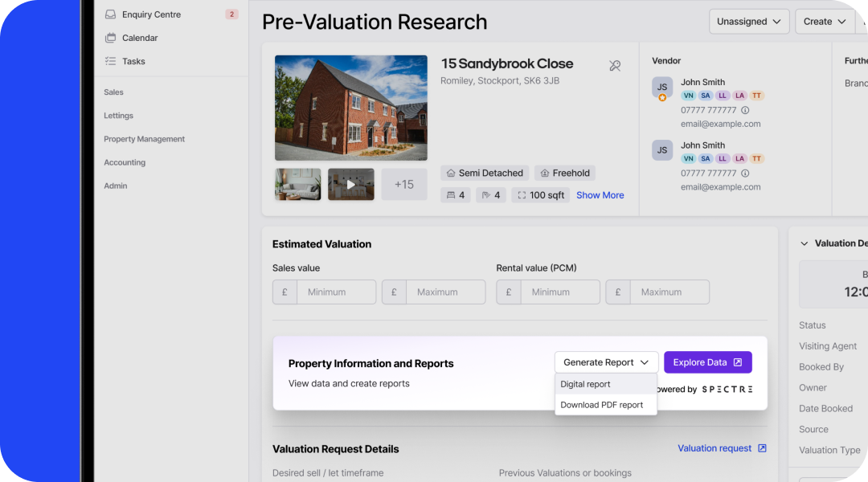This screenshot has height=482, width=868.
Task: Click the +15 photos thumbnail
Action: [x=403, y=184]
